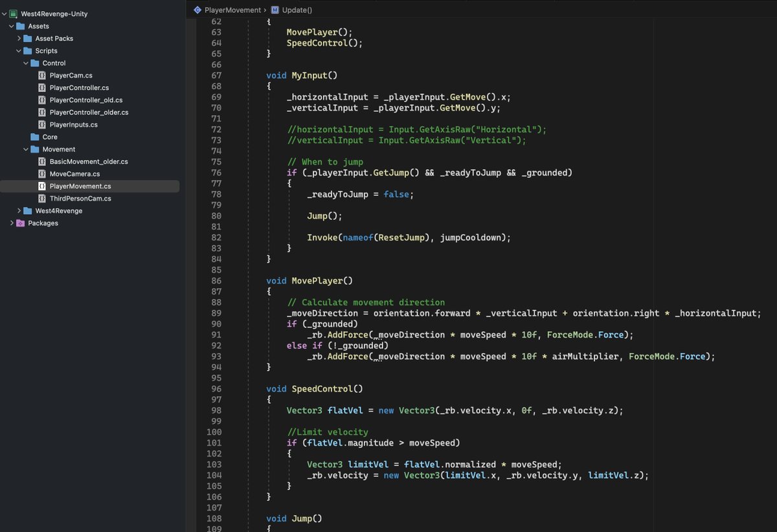777x532 pixels.
Task: Click the Update() breadcrumb
Action: [297, 10]
